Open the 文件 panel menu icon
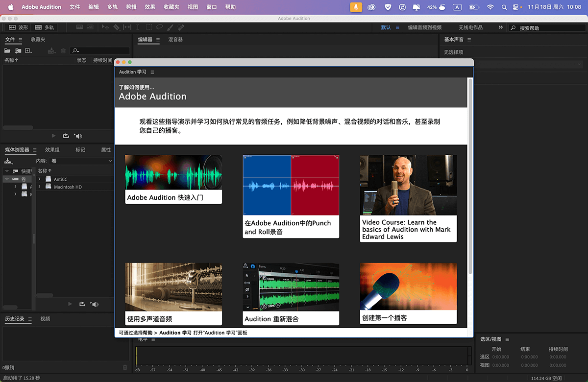 point(21,40)
